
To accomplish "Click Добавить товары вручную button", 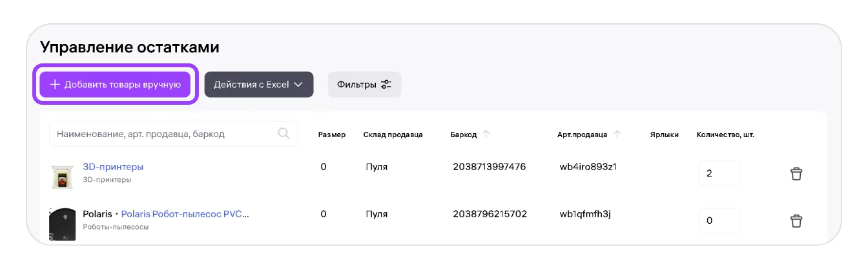I will tap(115, 85).
